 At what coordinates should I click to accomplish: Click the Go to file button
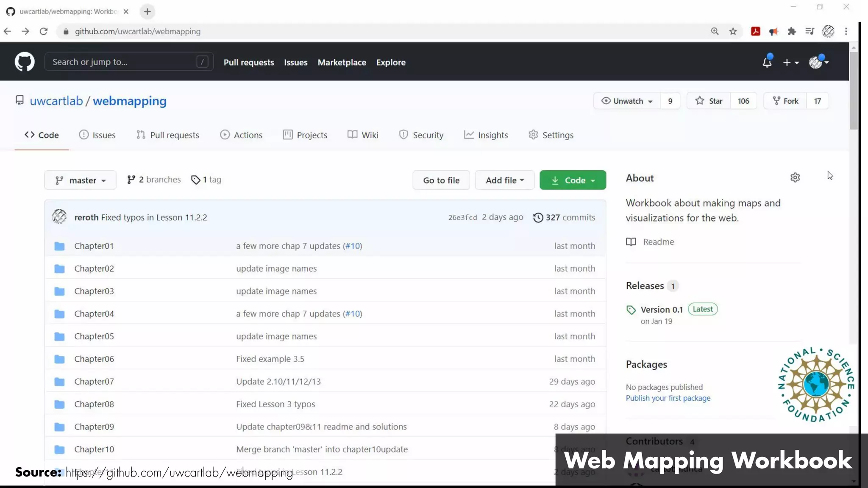[x=441, y=180]
